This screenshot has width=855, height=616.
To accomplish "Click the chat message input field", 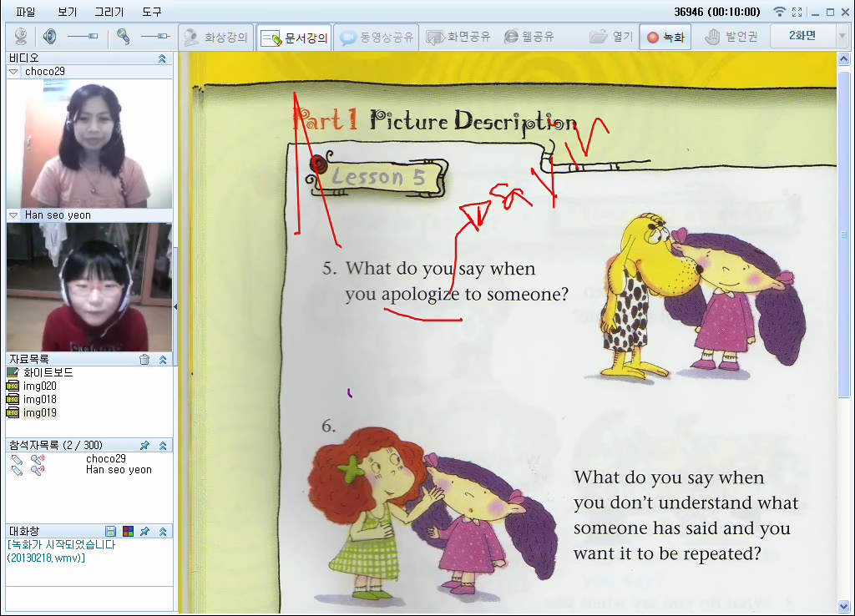I will tap(89, 599).
